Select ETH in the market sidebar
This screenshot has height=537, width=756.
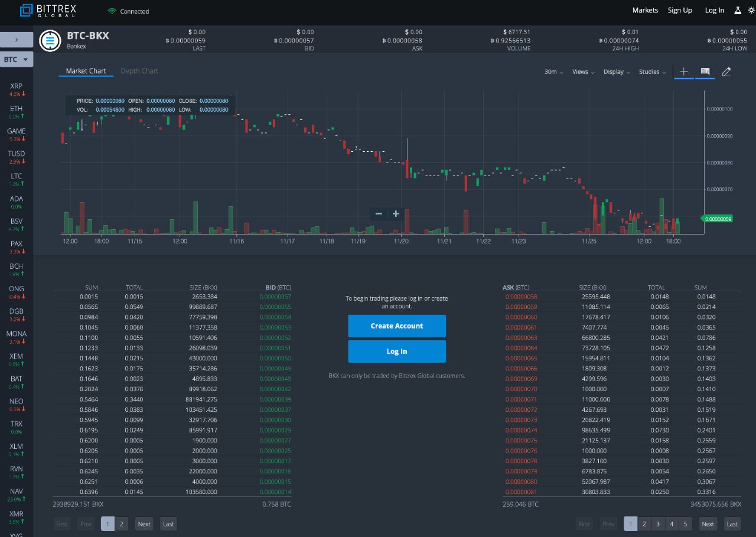point(17,112)
